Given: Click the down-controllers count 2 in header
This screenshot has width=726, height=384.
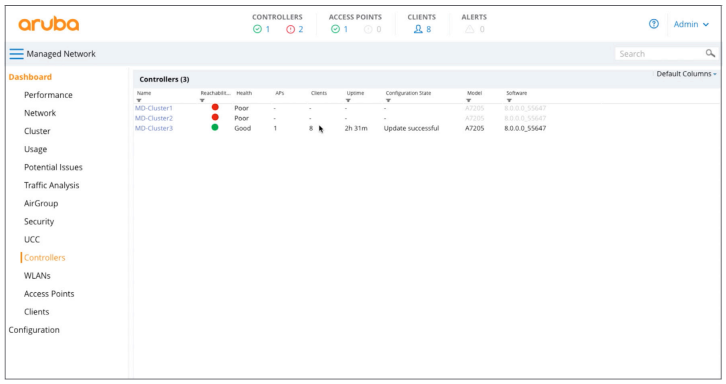Looking at the screenshot, I should pyautogui.click(x=300, y=29).
